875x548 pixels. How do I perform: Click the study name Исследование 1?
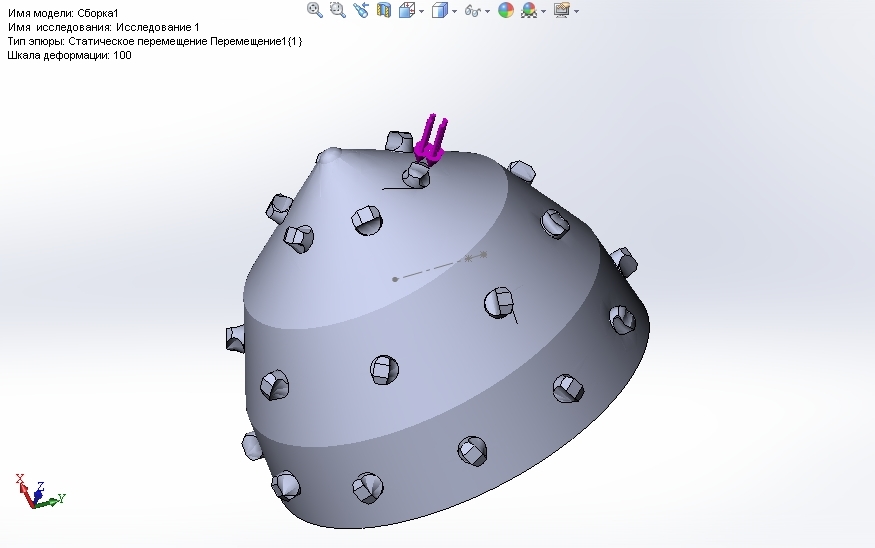pyautogui.click(x=157, y=27)
